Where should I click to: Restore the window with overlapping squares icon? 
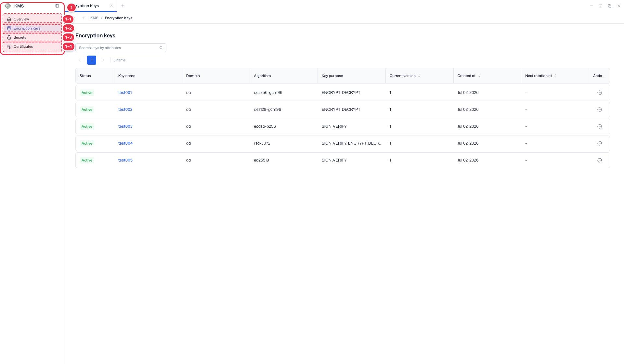click(610, 6)
